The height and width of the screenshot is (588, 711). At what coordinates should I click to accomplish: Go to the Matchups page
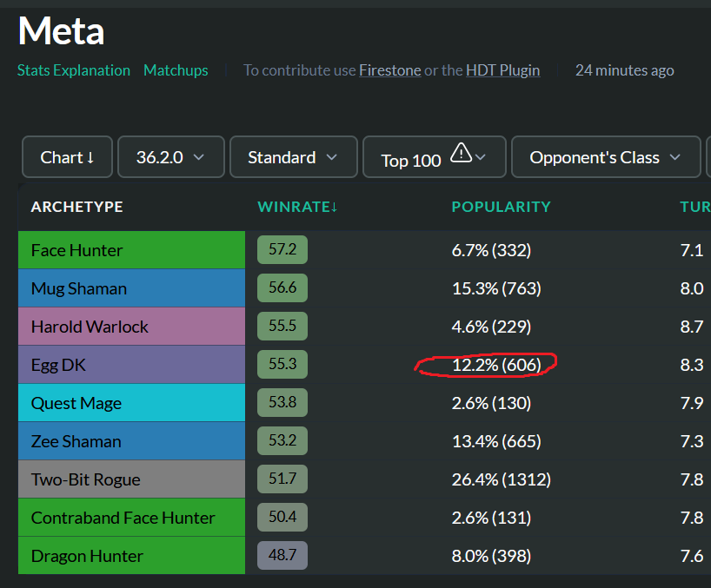(176, 70)
